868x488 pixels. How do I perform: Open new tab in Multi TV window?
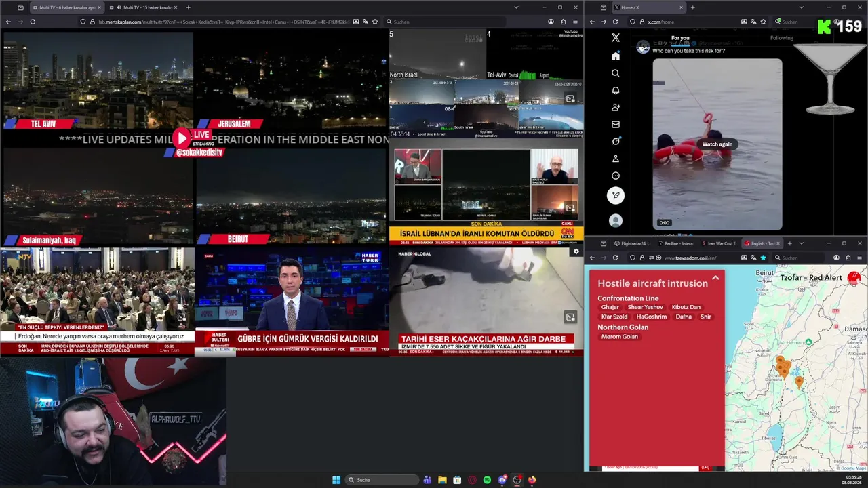pos(189,7)
